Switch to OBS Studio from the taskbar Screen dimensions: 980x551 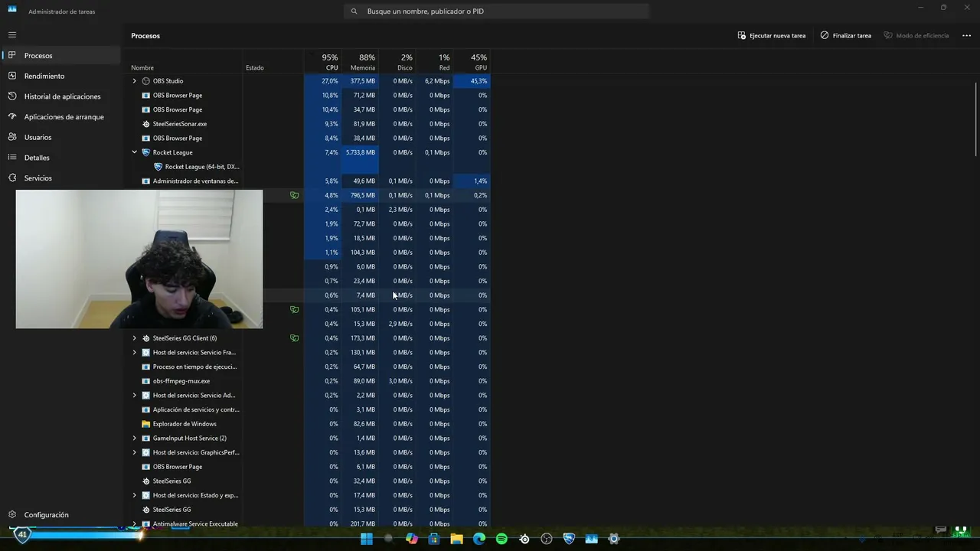tap(547, 539)
